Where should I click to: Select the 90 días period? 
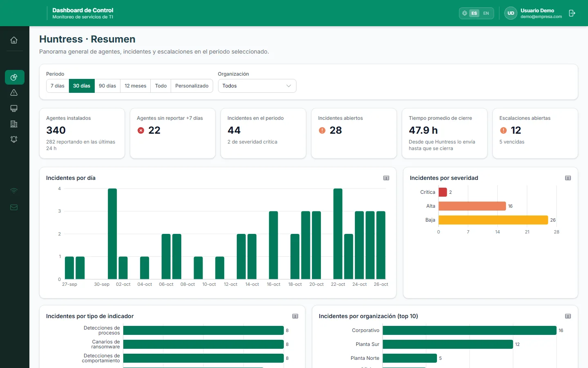click(x=107, y=86)
